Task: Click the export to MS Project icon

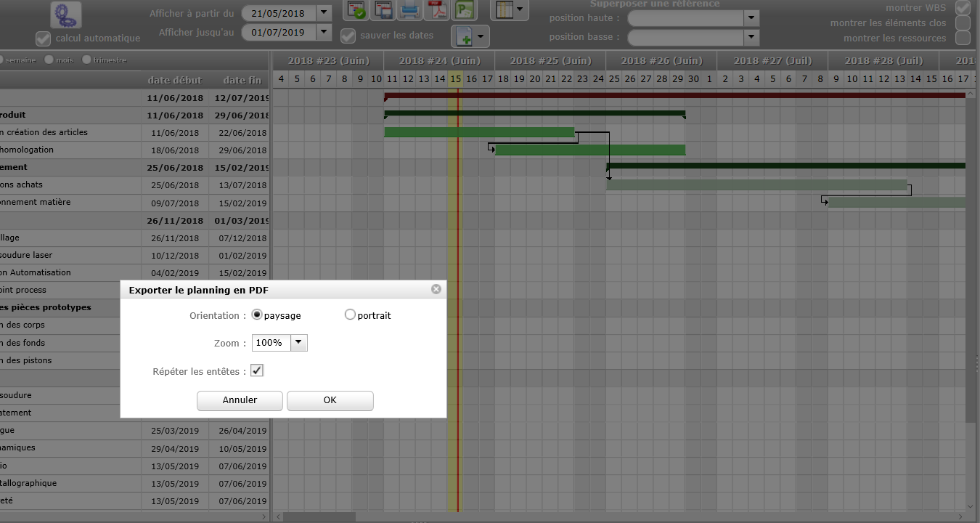Action: [x=465, y=9]
